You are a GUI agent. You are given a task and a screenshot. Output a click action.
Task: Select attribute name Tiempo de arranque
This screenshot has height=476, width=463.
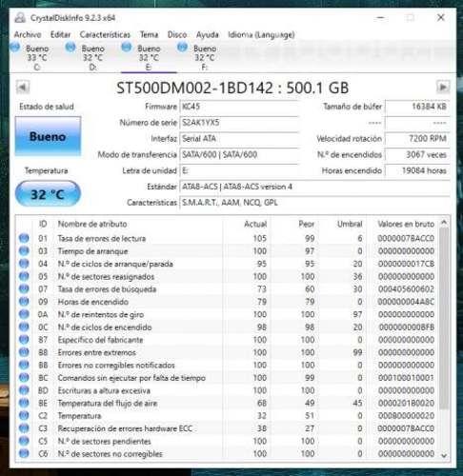(x=92, y=251)
